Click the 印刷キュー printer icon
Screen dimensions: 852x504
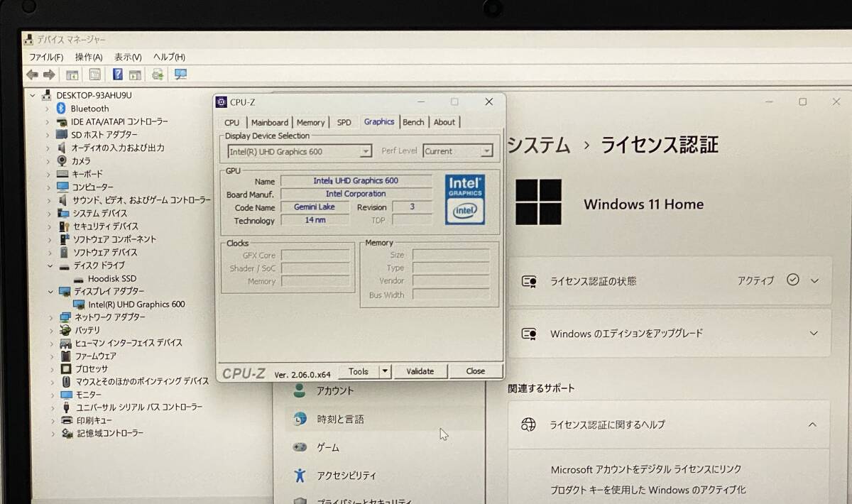pos(66,420)
